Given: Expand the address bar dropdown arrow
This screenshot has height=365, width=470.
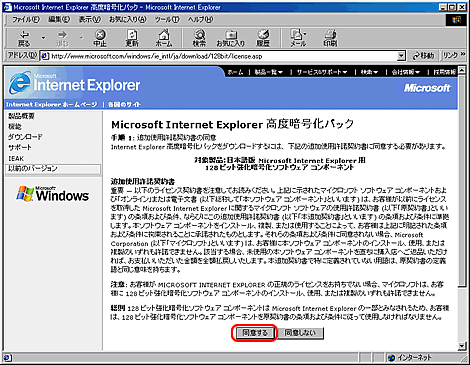Looking at the screenshot, I should pos(402,56).
